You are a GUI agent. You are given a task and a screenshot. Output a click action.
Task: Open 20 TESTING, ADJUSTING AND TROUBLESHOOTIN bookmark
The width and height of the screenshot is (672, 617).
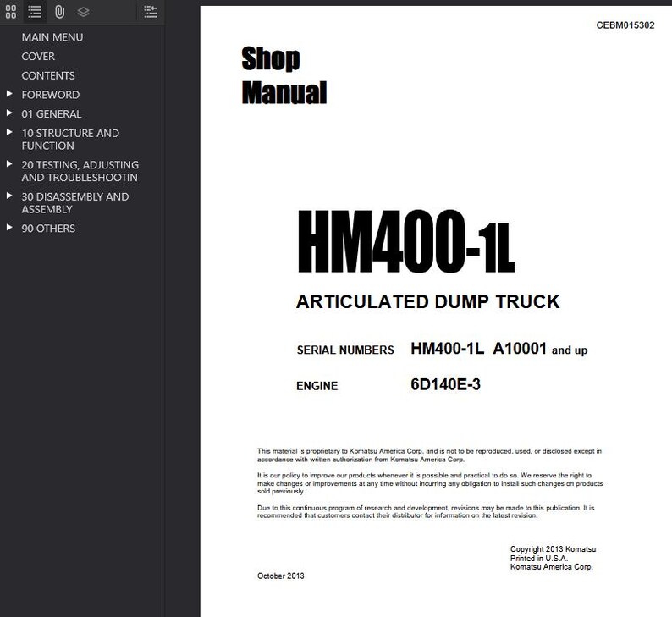click(80, 171)
